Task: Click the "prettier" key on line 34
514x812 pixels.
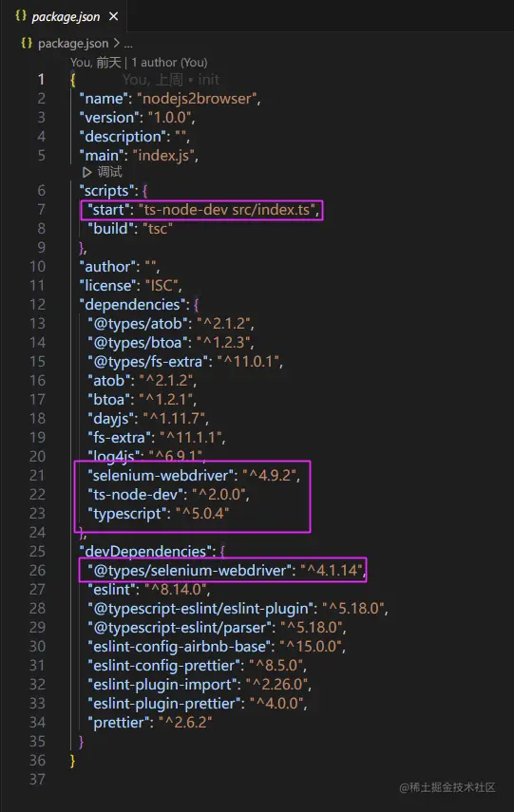Action: click(x=121, y=723)
